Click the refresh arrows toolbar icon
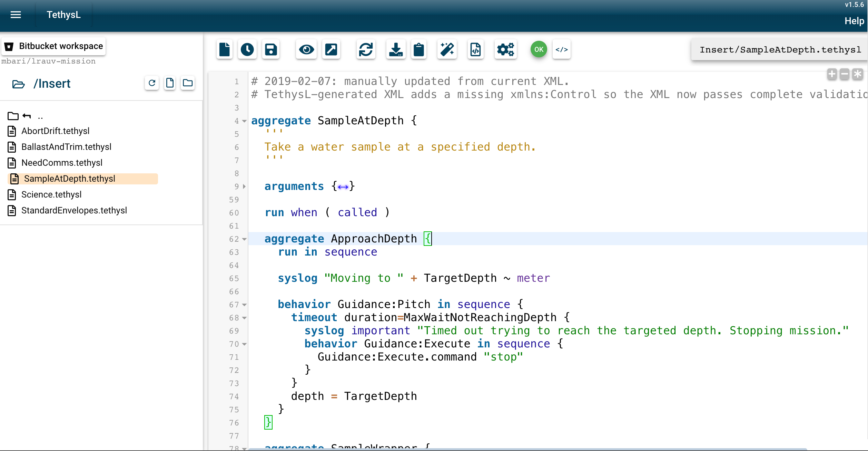This screenshot has height=451, width=868. click(366, 50)
